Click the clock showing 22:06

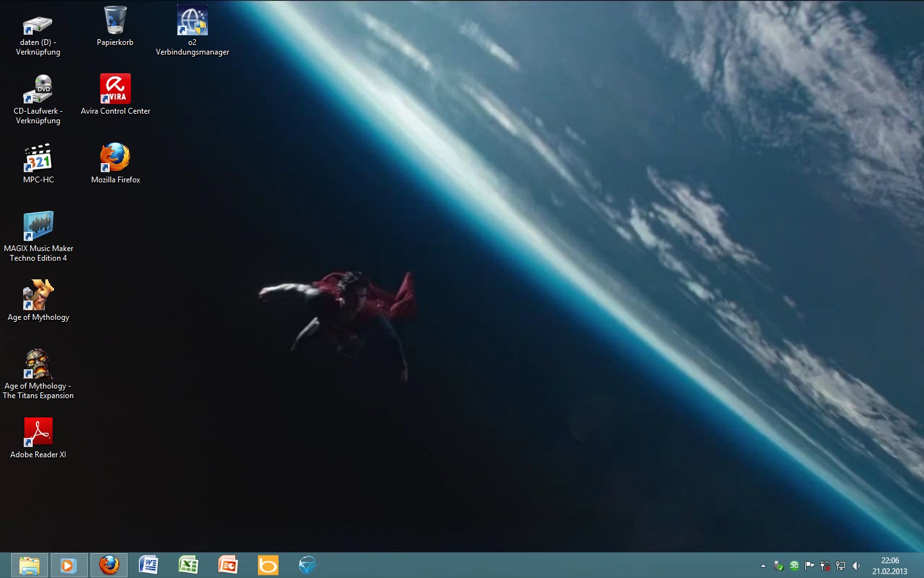pos(889,566)
